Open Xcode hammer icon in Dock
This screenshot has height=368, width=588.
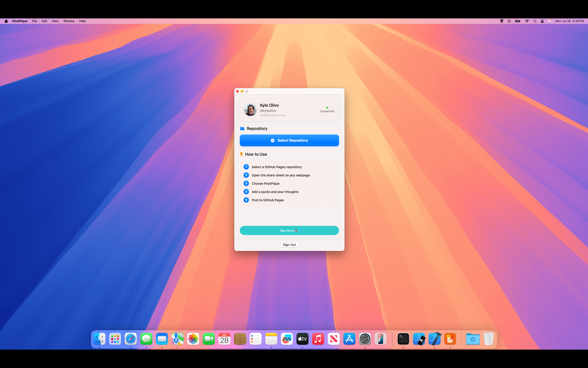pyautogui.click(x=435, y=339)
